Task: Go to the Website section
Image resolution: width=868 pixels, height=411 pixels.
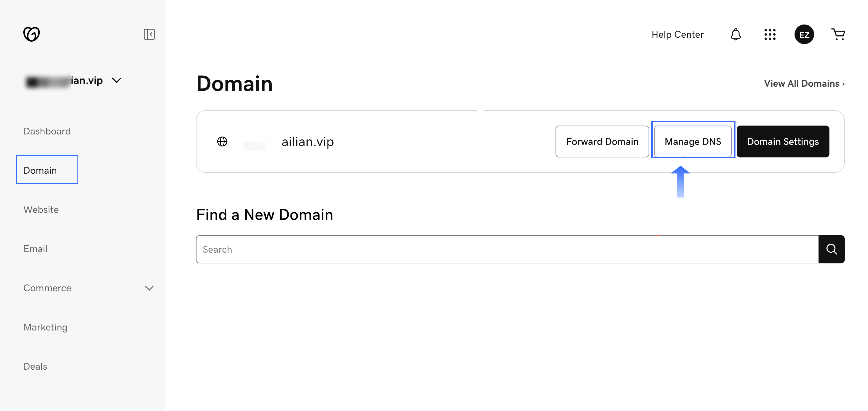Action: pyautogui.click(x=41, y=209)
